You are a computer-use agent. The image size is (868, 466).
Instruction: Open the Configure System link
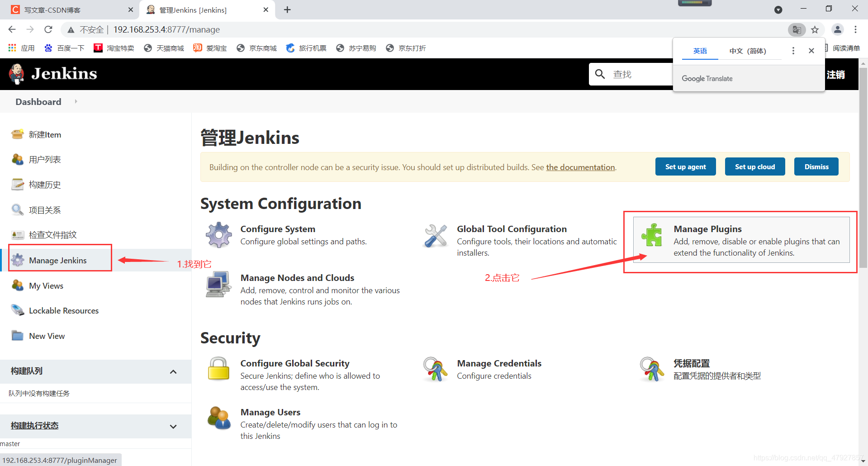click(x=278, y=229)
